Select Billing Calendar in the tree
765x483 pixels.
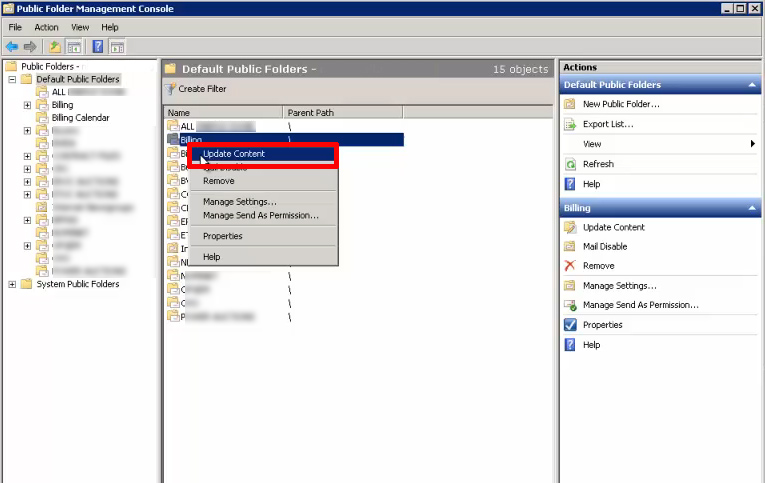coord(81,118)
